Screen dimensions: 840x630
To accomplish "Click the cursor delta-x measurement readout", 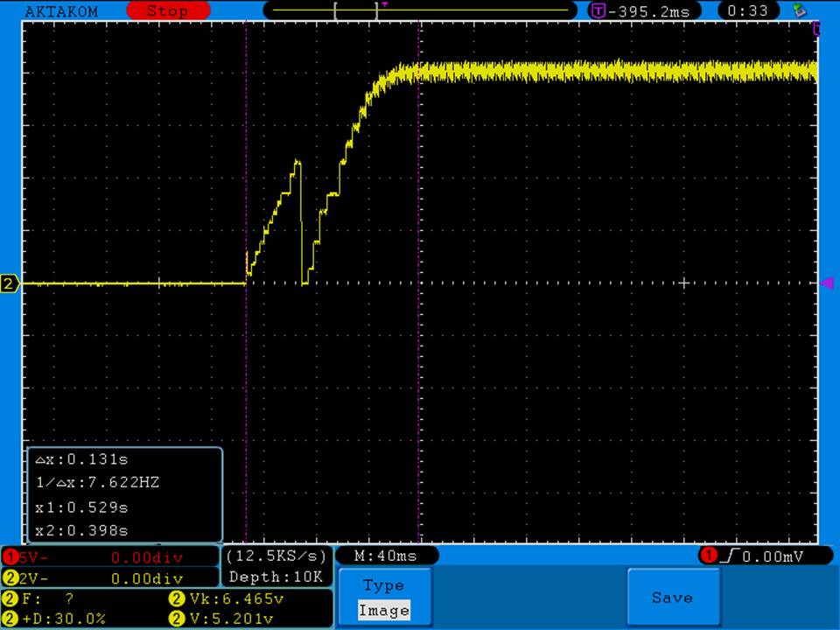I will pyautogui.click(x=80, y=459).
